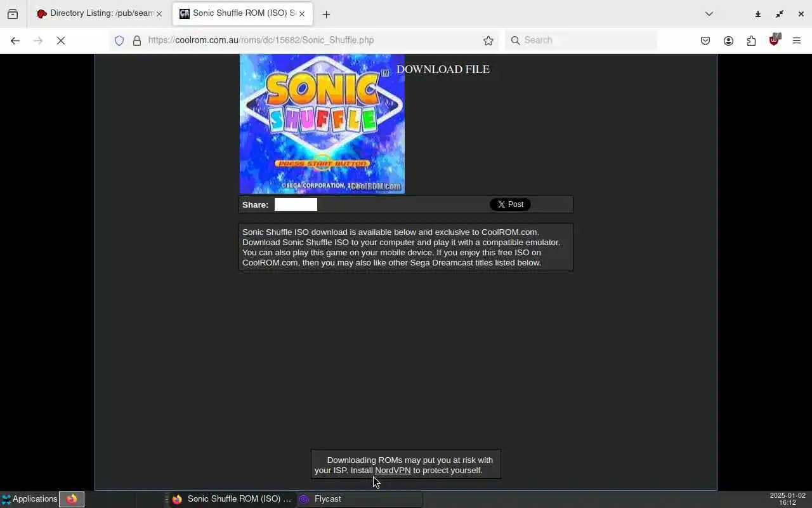View site security padlock information

point(136,41)
